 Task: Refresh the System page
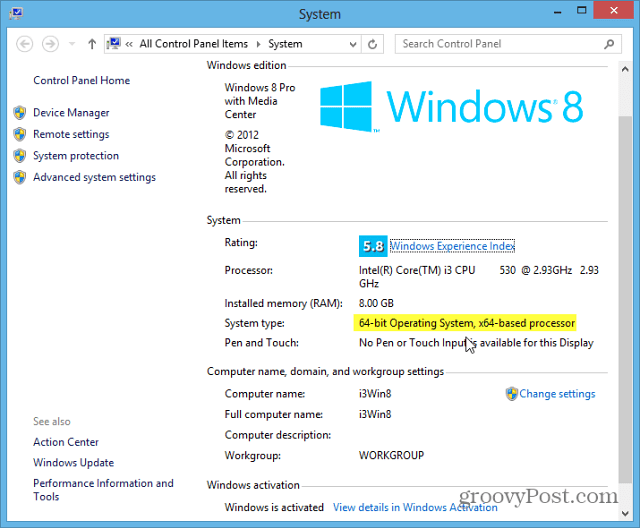click(372, 44)
